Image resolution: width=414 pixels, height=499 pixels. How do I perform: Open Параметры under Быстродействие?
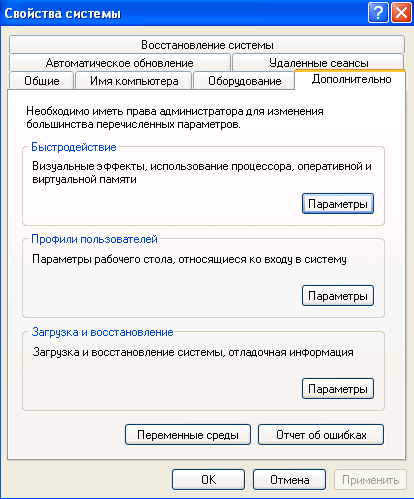tap(338, 204)
